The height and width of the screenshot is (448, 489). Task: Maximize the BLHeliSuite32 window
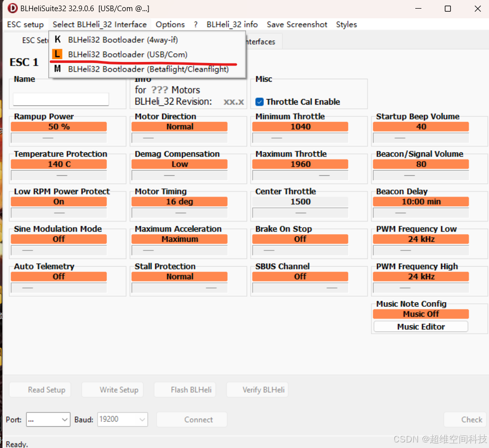point(447,9)
